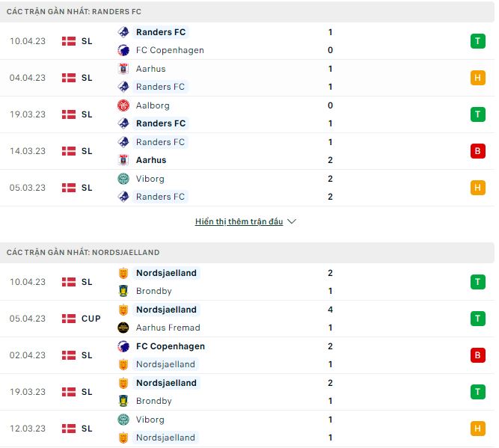
Task: Open 'Hiển thị thêm trận đấu' link
Action: pyautogui.click(x=239, y=222)
